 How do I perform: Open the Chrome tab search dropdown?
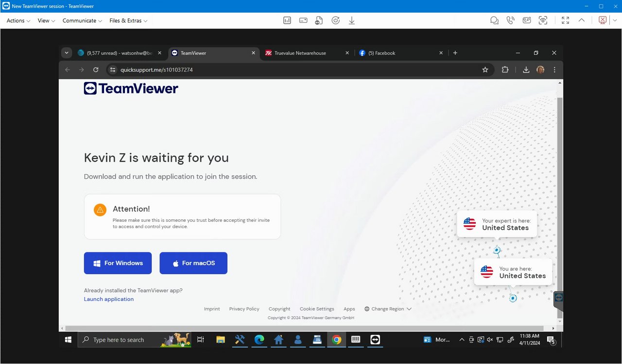point(67,53)
